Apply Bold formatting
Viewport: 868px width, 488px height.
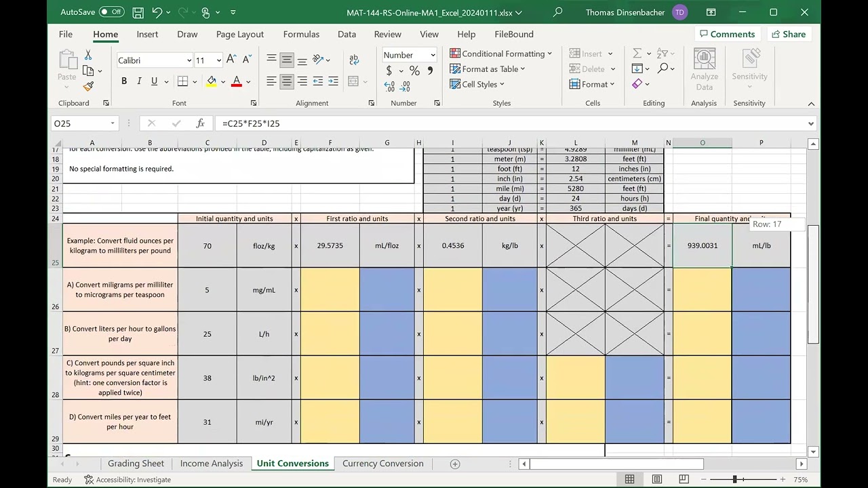click(124, 81)
